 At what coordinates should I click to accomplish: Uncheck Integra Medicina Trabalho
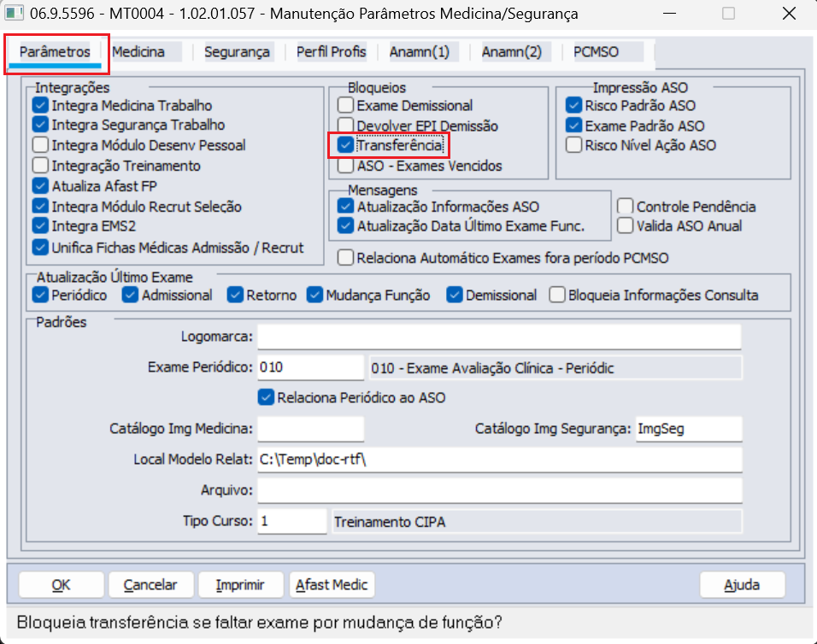coord(39,105)
